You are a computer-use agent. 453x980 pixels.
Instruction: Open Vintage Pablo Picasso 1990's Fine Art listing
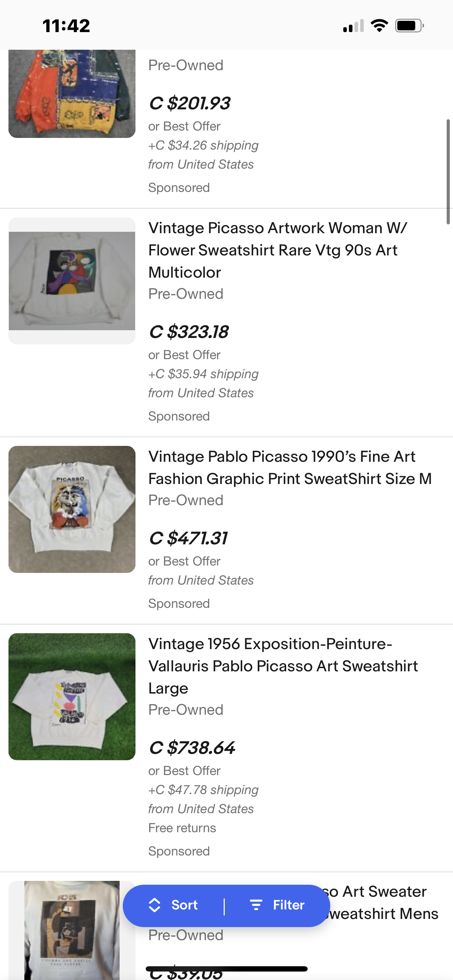[290, 467]
